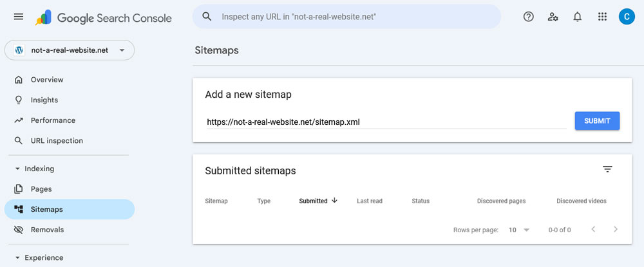Open the Submitted sitemaps filter icon
This screenshot has height=267, width=644.
(607, 169)
